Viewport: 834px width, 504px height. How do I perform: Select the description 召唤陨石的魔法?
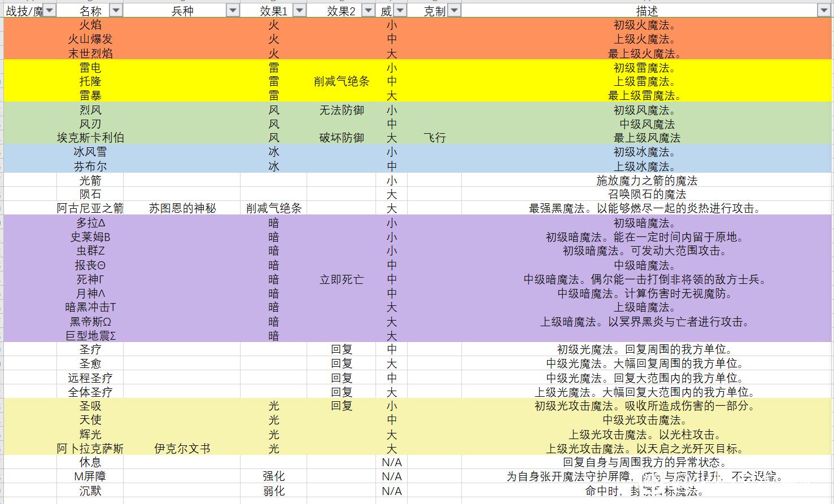pyautogui.click(x=647, y=194)
